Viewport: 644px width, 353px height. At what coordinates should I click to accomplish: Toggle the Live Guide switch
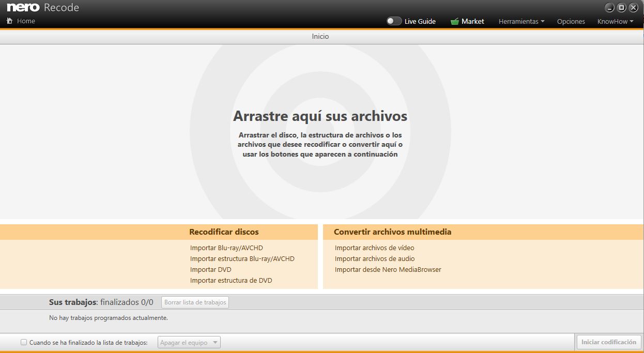[x=394, y=21]
